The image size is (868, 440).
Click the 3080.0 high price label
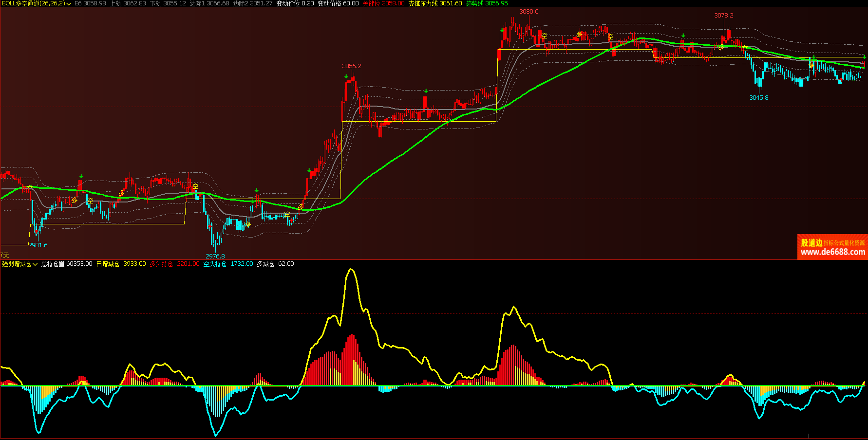pyautogui.click(x=529, y=12)
